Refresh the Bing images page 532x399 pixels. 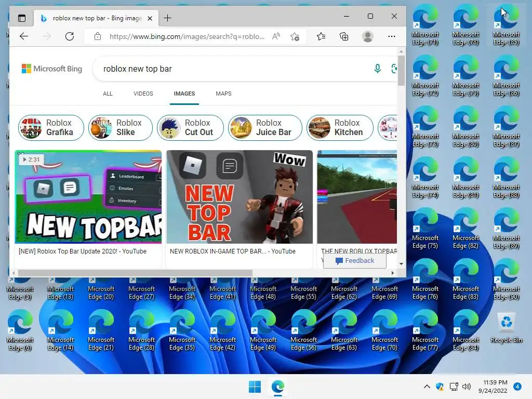click(70, 36)
